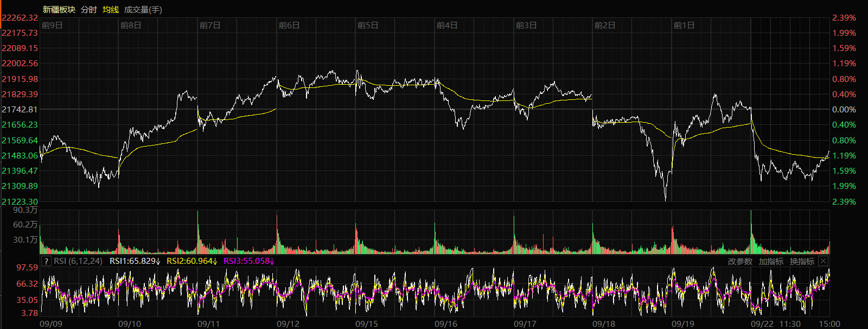Close the RSI indicator panel
This screenshot has height=329, width=868.
click(x=823, y=261)
